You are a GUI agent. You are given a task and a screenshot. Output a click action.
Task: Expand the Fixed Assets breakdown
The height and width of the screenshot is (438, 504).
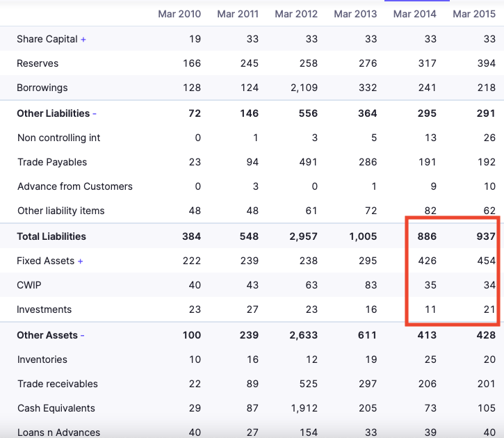coord(81,261)
